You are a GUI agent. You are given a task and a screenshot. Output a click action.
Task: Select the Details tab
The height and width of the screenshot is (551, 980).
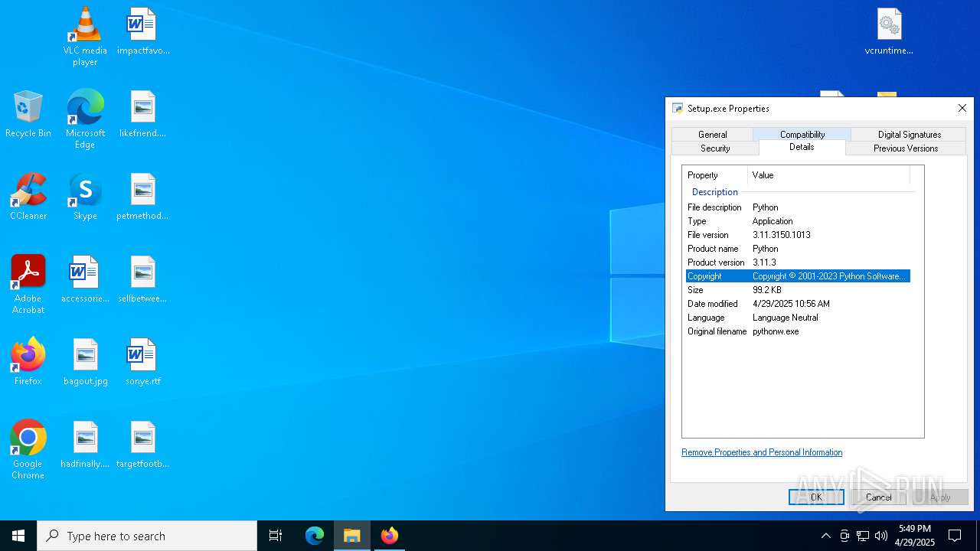(x=802, y=147)
